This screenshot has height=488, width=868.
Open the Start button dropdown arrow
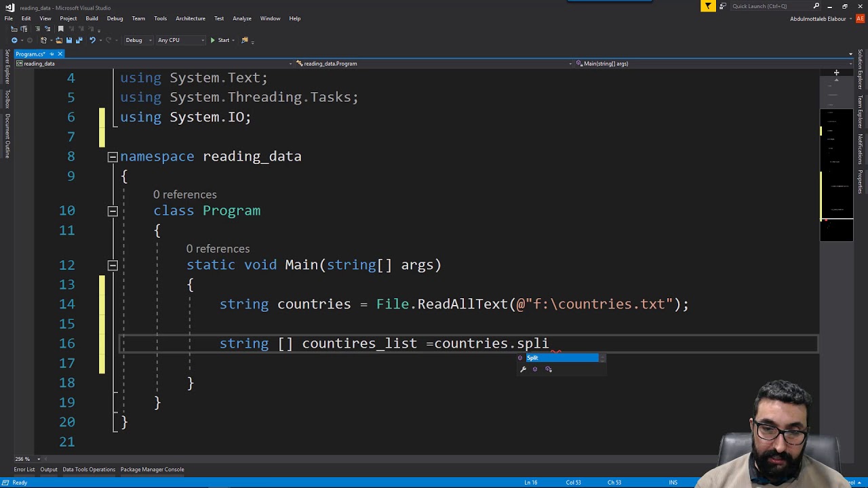pos(233,40)
